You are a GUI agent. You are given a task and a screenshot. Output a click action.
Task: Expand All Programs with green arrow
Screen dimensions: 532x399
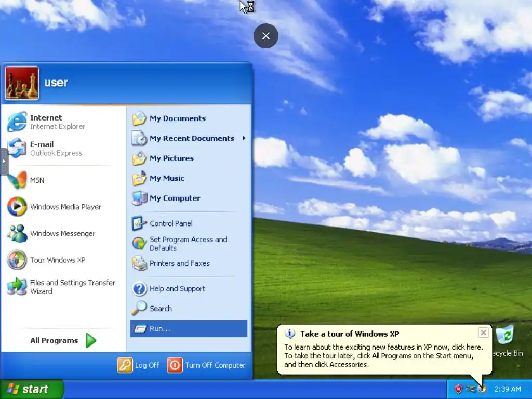click(x=90, y=340)
